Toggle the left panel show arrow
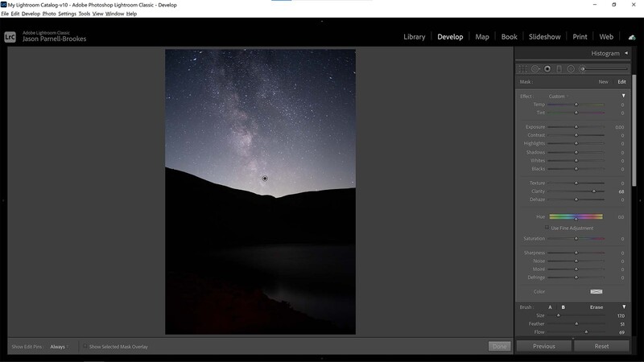The width and height of the screenshot is (644, 362). 3,200
